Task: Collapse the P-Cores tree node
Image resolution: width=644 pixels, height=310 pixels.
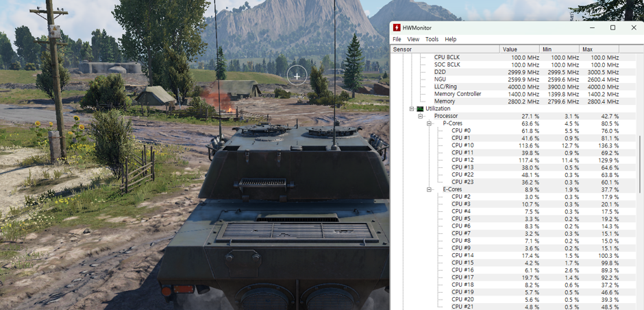Action: pyautogui.click(x=429, y=123)
